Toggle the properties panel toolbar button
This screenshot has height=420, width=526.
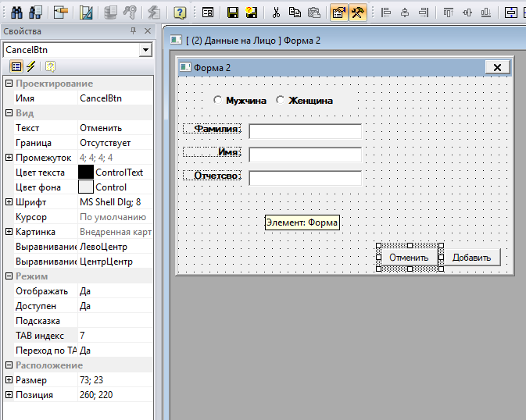339,12
